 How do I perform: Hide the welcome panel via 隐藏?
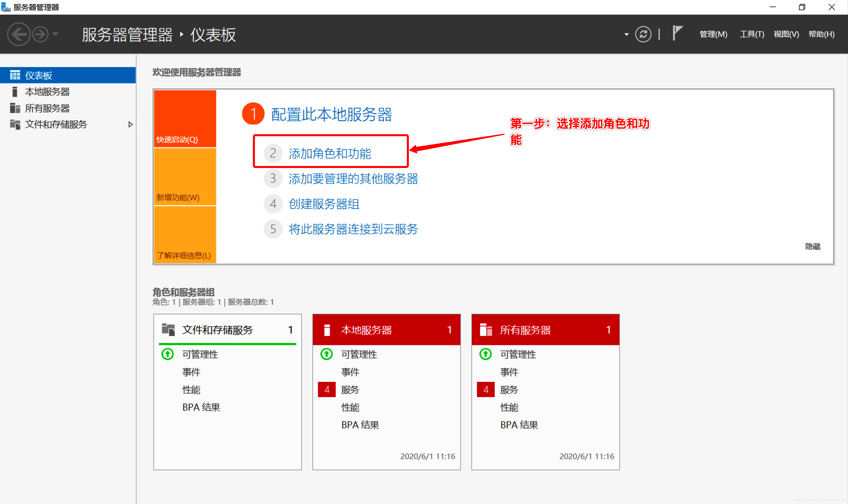point(813,246)
